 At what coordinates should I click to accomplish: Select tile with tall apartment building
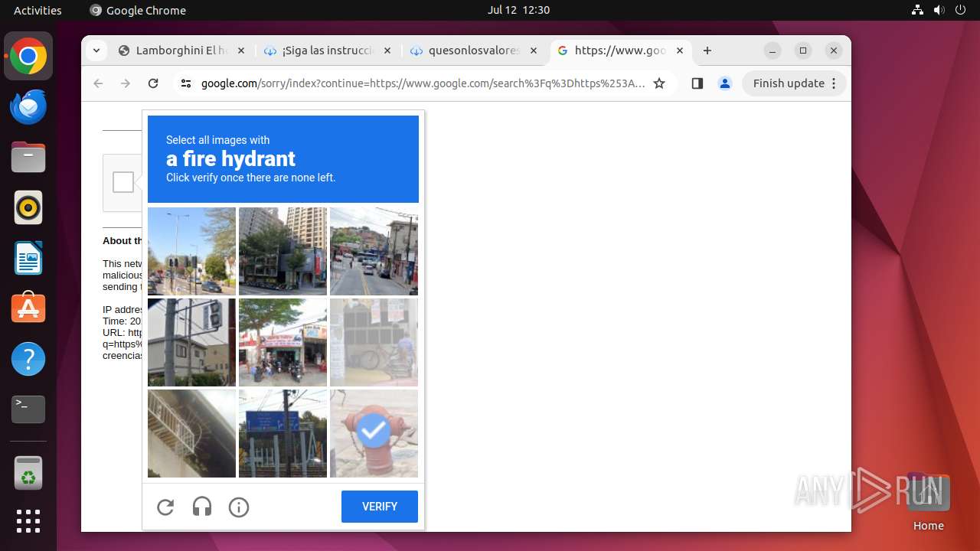coord(283,251)
